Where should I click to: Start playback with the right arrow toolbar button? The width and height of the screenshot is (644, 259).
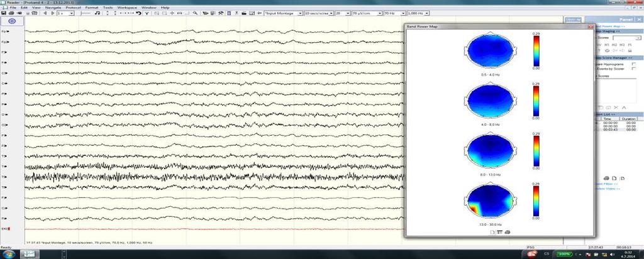coord(53,13)
